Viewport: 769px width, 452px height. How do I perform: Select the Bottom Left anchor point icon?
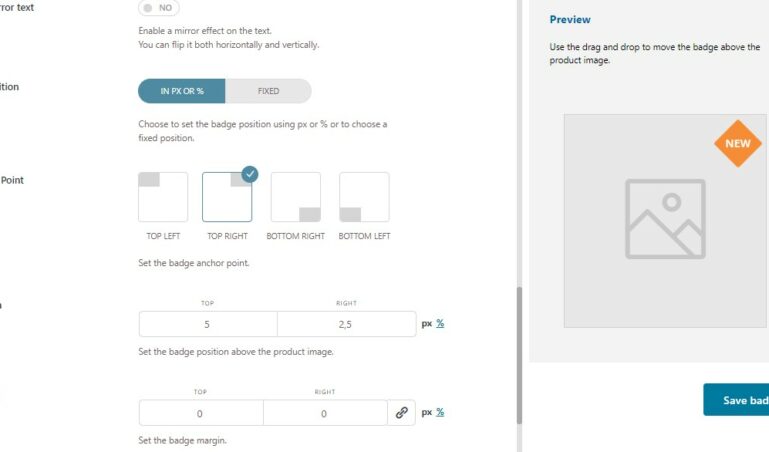pyautogui.click(x=364, y=197)
